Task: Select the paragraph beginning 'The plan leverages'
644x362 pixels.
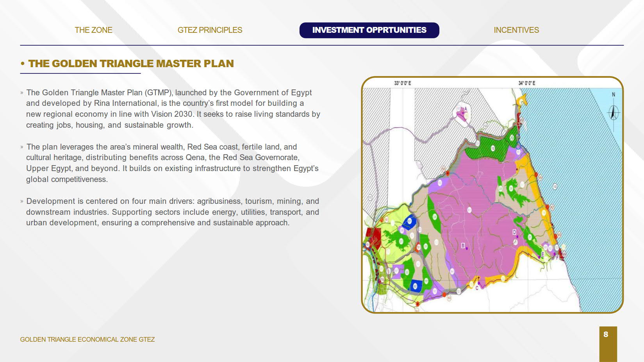Action: point(172,163)
